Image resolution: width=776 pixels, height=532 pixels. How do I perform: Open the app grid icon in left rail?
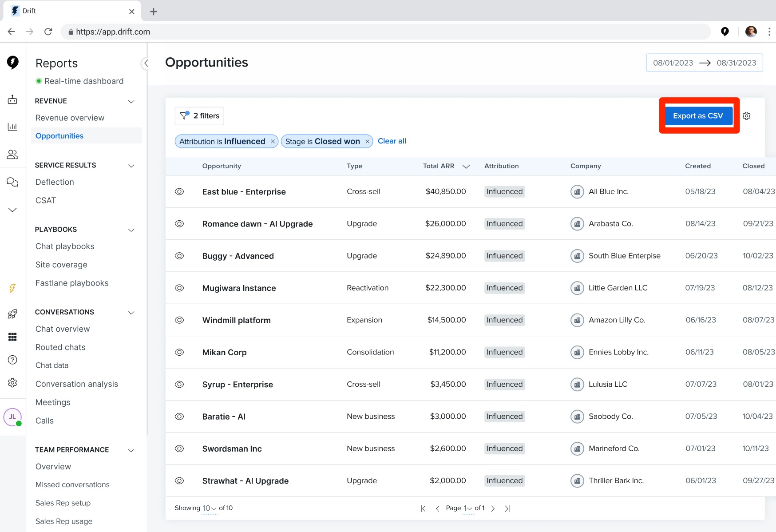click(12, 337)
